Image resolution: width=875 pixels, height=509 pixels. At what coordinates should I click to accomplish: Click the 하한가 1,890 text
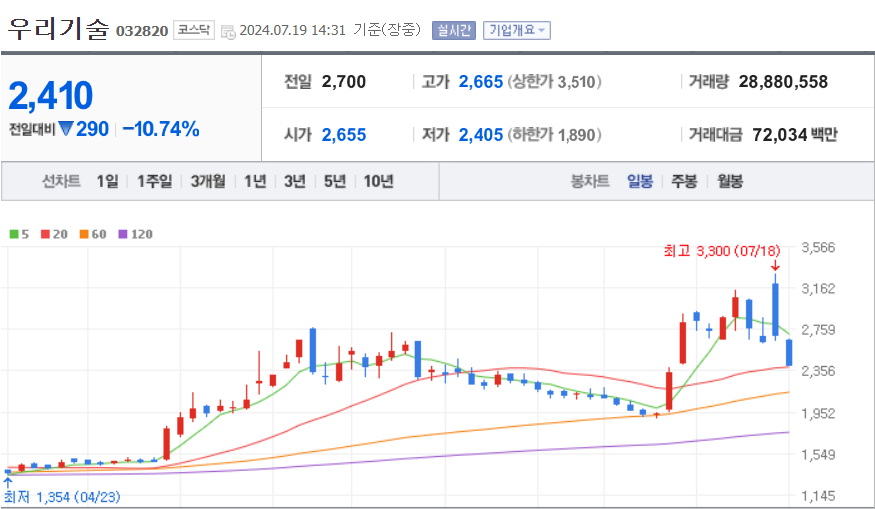[x=554, y=135]
